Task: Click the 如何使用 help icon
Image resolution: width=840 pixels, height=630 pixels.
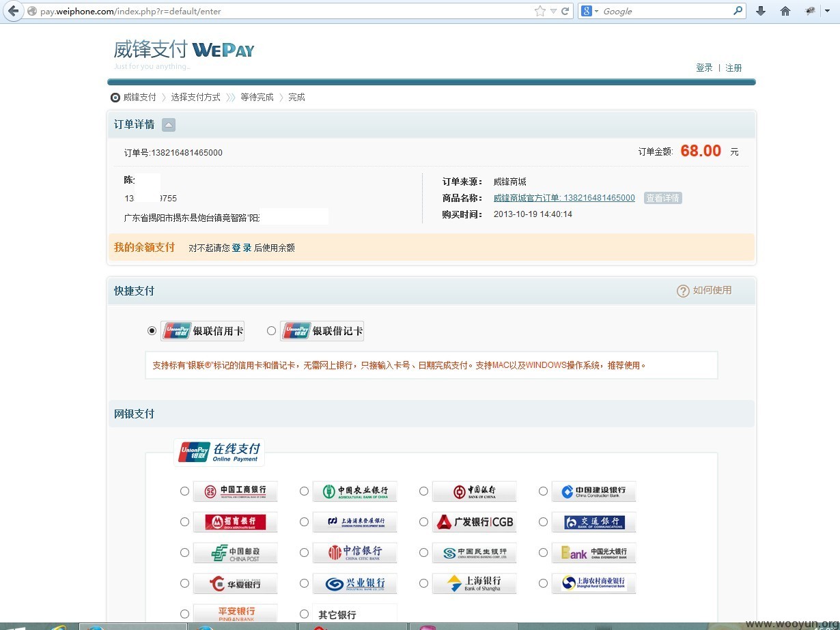Action: [x=683, y=291]
